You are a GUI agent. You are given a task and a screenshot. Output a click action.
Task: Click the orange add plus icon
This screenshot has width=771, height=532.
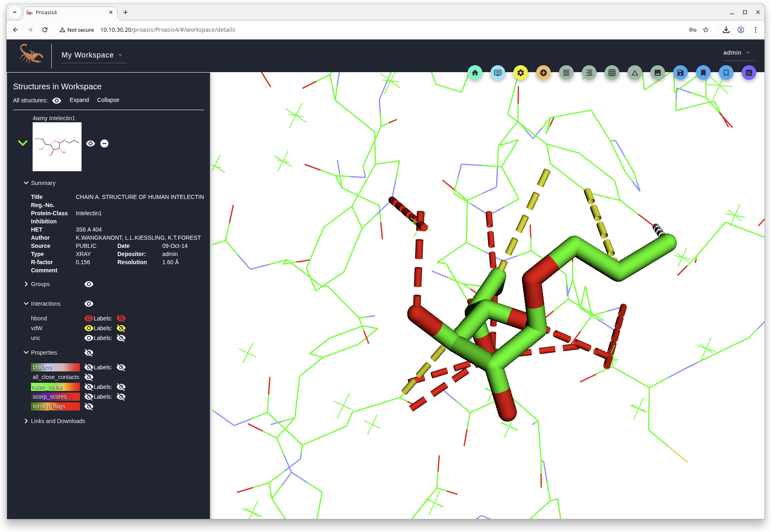(543, 73)
